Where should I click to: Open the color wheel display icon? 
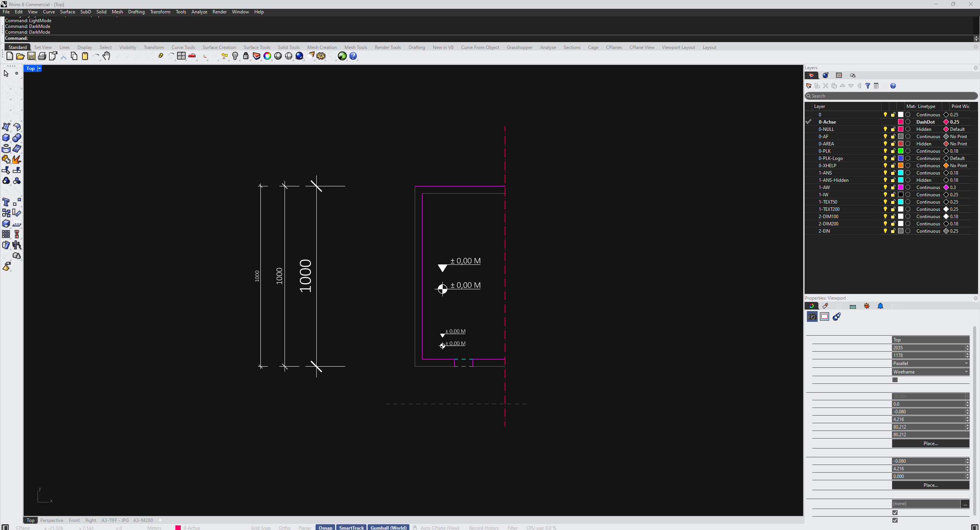click(267, 56)
